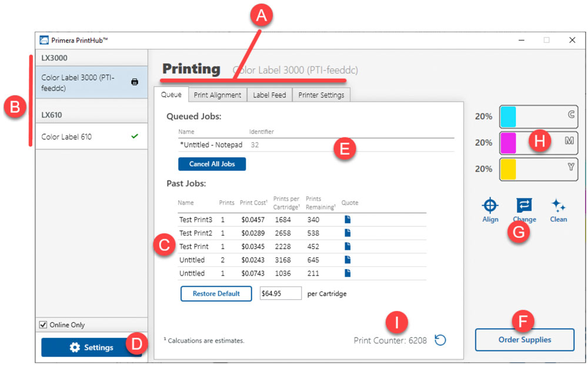Screen dimensions: 588x365
Task: Click the cost per cartridge input field
Action: (280, 293)
